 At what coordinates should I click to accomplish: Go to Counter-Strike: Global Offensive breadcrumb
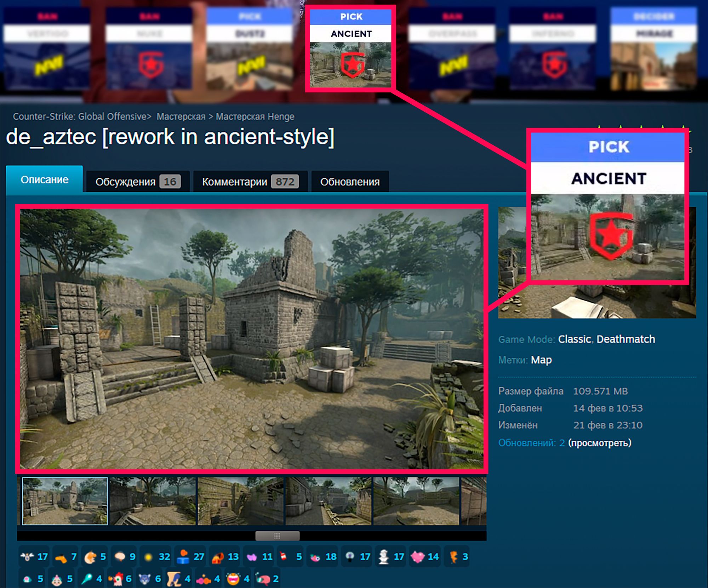coord(80,116)
